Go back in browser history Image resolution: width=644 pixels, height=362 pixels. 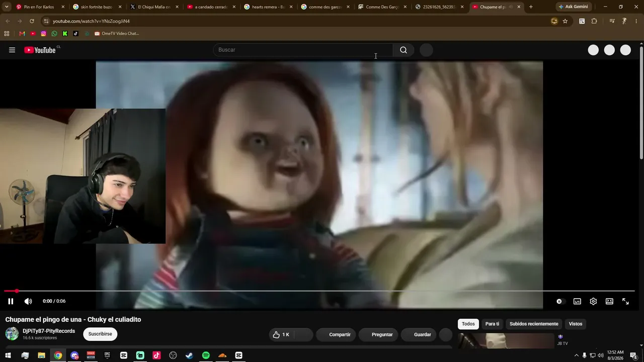point(8,21)
